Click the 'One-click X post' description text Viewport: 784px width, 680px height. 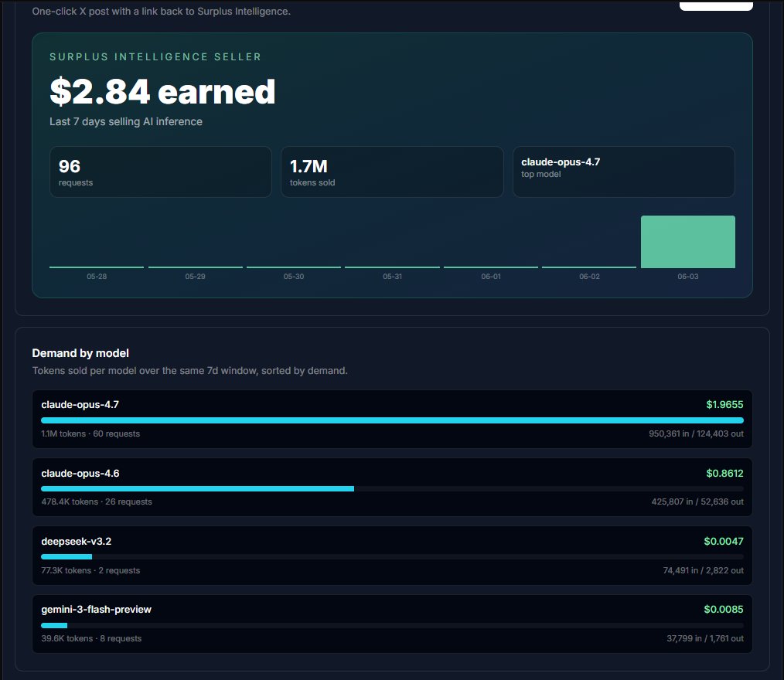(161, 11)
